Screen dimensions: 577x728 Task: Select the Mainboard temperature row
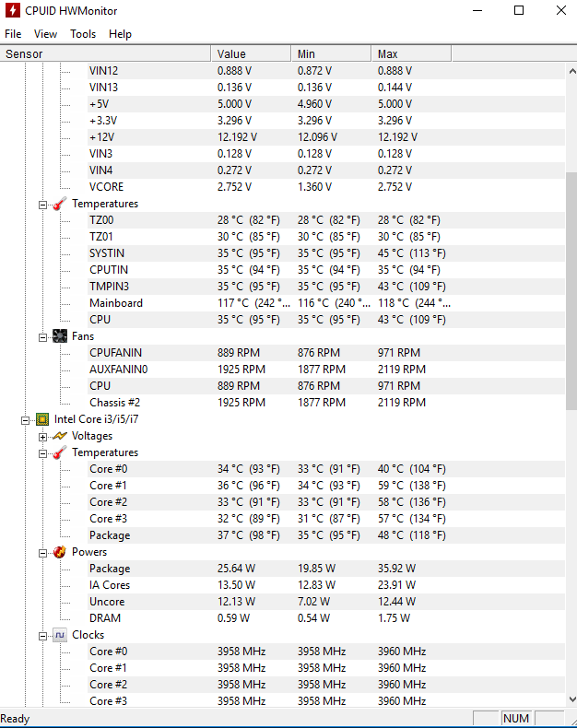point(116,303)
